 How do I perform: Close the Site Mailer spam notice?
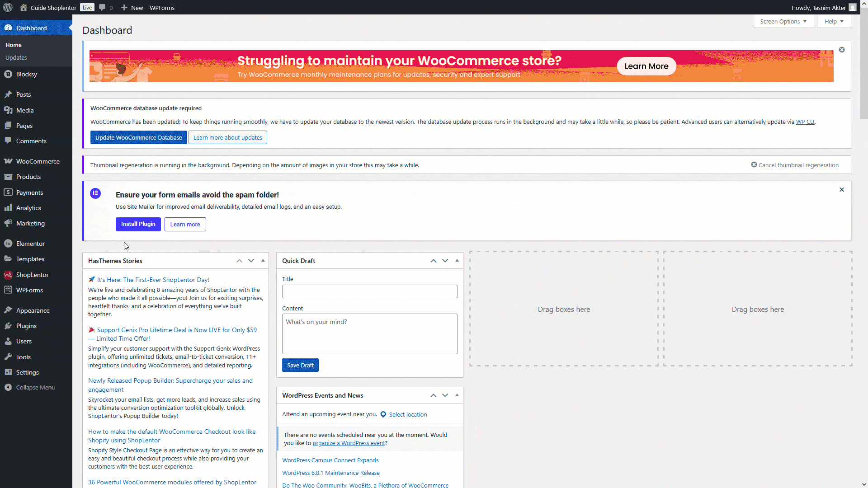(842, 190)
